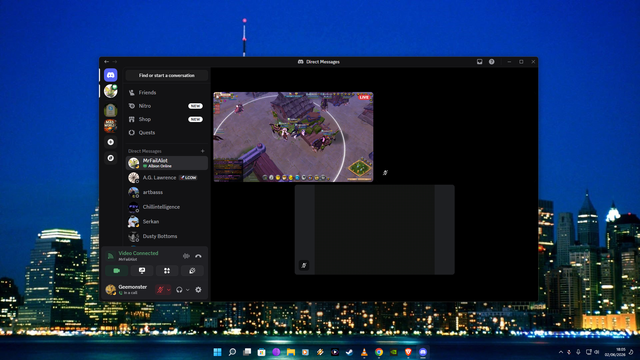Open the Nitro page
640x360 pixels.
167,106
